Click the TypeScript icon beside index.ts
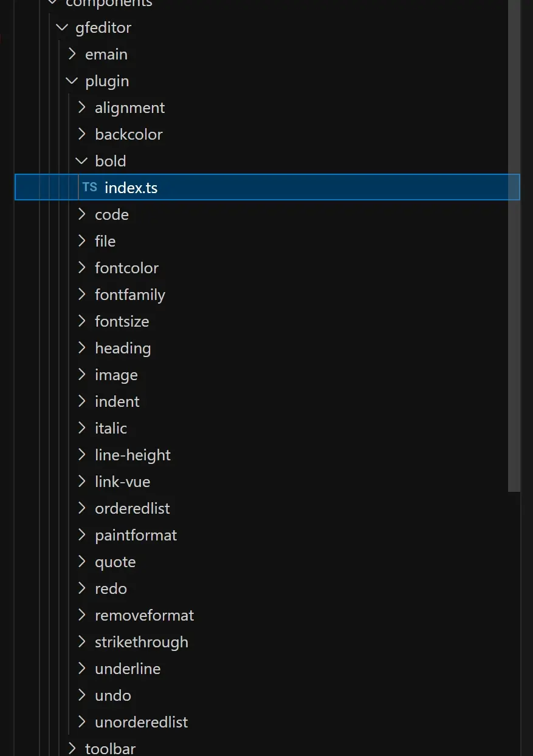 click(90, 187)
